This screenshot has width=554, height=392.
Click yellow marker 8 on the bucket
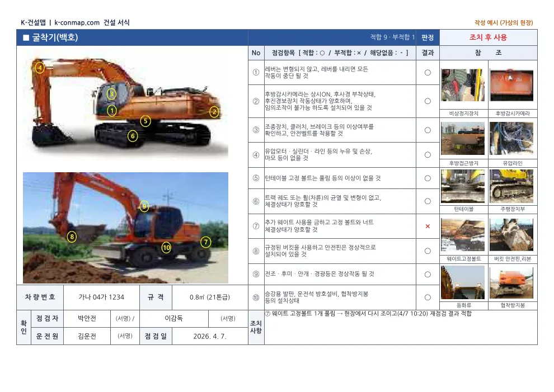(72, 237)
